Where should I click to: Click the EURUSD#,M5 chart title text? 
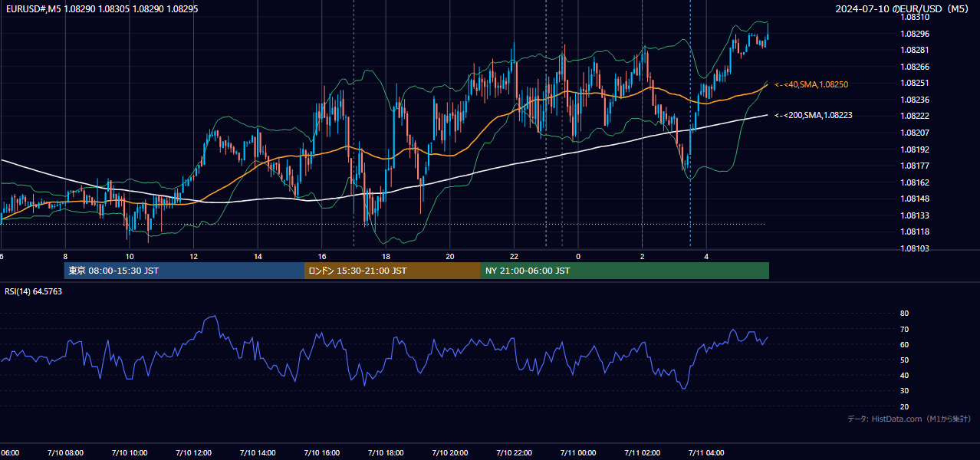pos(101,9)
